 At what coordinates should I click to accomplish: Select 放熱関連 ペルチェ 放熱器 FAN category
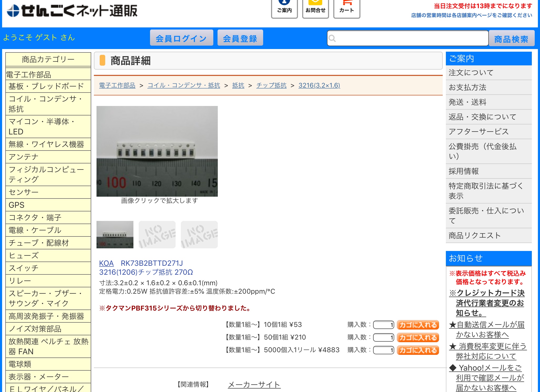[x=48, y=346]
